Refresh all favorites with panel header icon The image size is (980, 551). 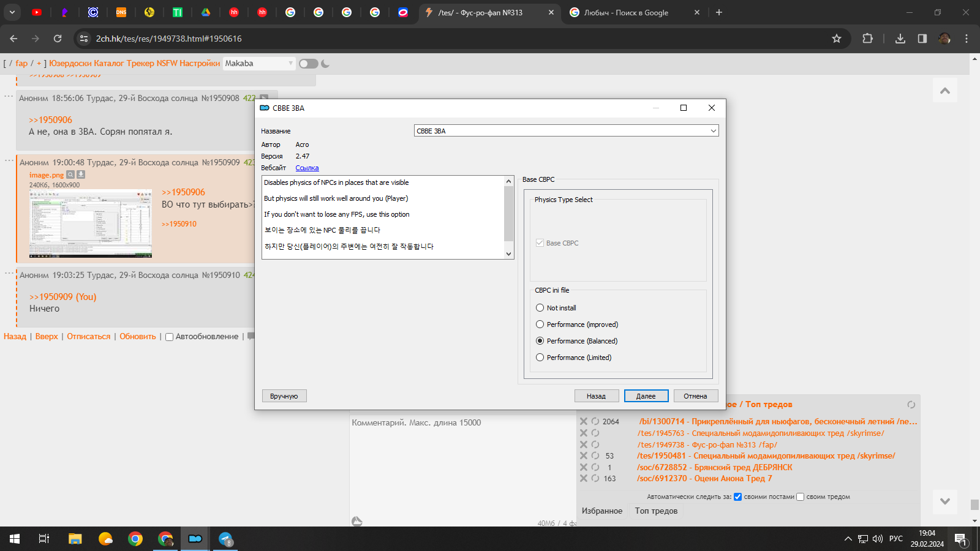point(911,405)
